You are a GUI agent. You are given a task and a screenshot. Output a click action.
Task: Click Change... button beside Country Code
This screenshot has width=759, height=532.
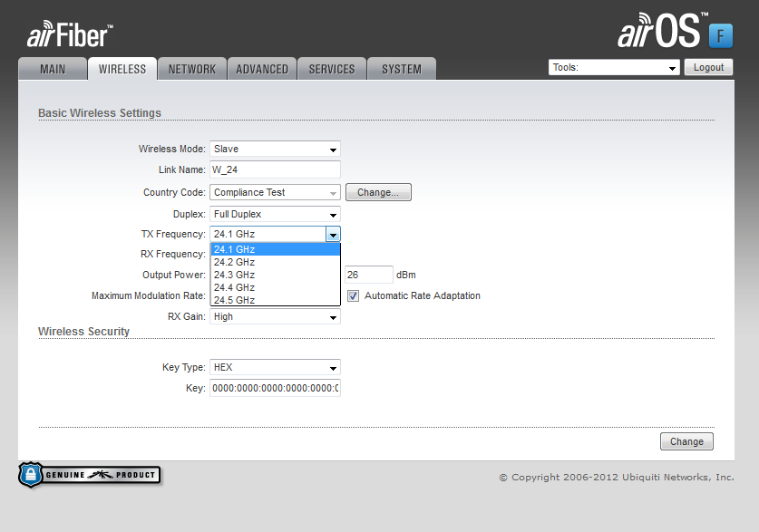(378, 192)
